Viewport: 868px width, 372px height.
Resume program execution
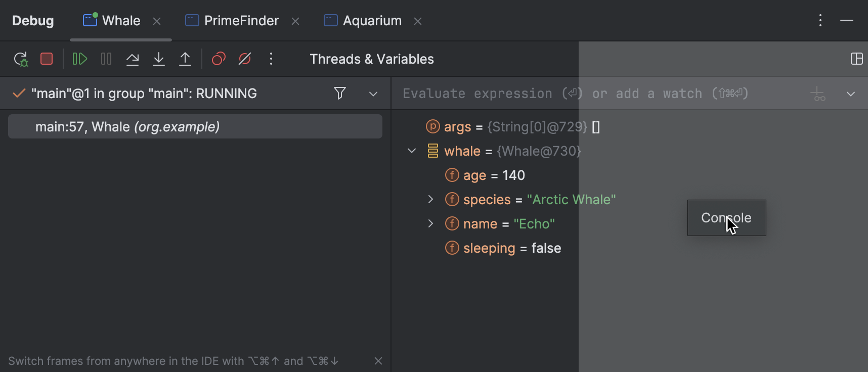point(79,59)
